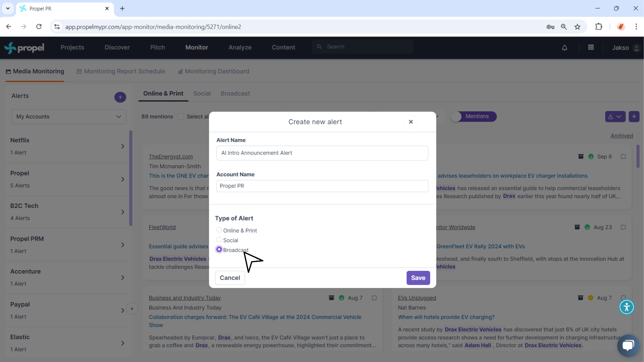
Task: Open the My Accounts dropdown
Action: pyautogui.click(x=69, y=117)
